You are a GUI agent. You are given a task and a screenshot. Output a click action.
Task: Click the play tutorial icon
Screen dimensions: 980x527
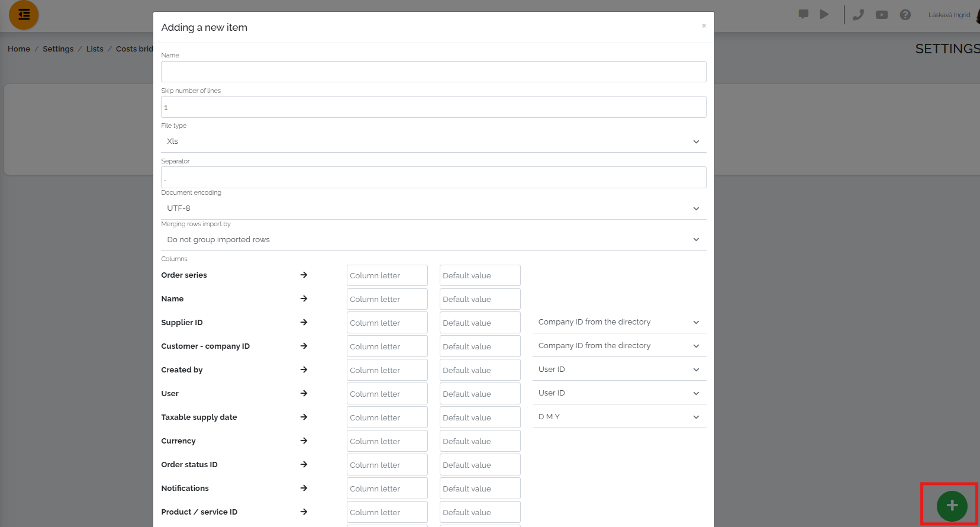tap(824, 14)
